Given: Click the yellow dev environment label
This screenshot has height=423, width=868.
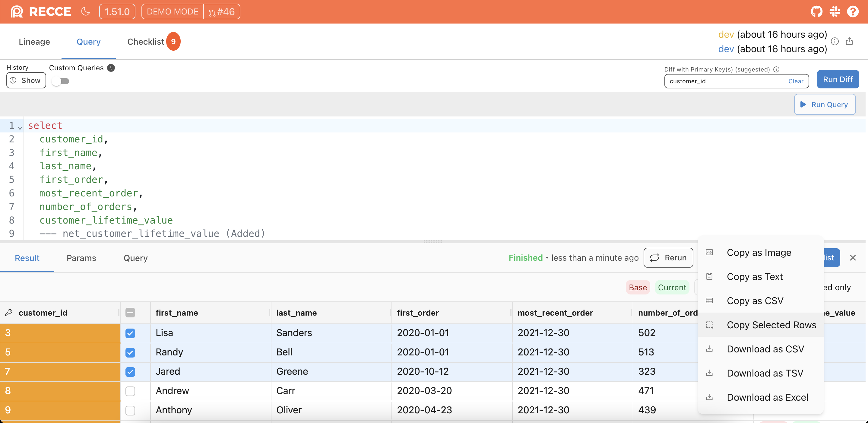Looking at the screenshot, I should tap(726, 34).
